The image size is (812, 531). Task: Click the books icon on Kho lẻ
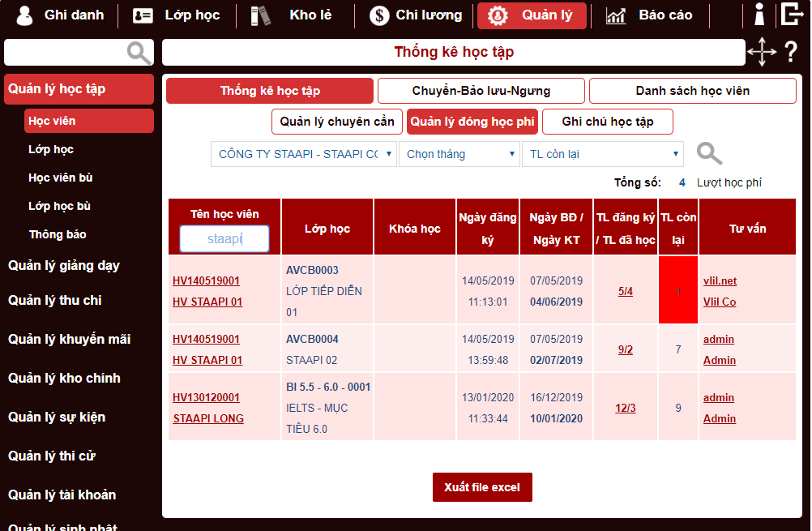tap(261, 14)
